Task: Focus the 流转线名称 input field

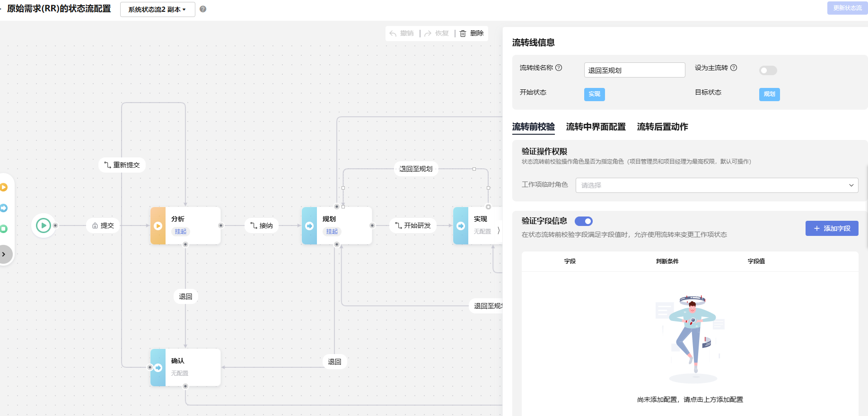Action: (634, 70)
